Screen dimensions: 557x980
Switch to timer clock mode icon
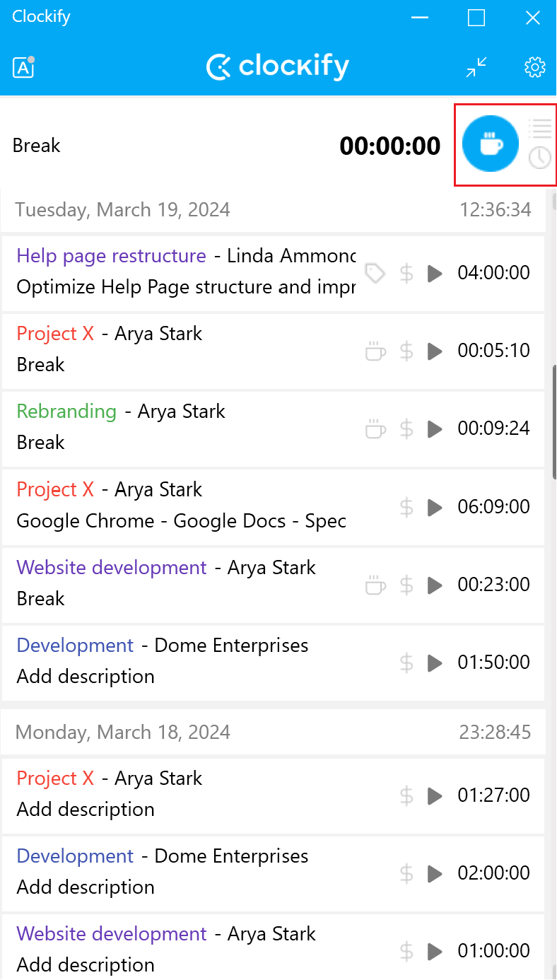click(540, 158)
